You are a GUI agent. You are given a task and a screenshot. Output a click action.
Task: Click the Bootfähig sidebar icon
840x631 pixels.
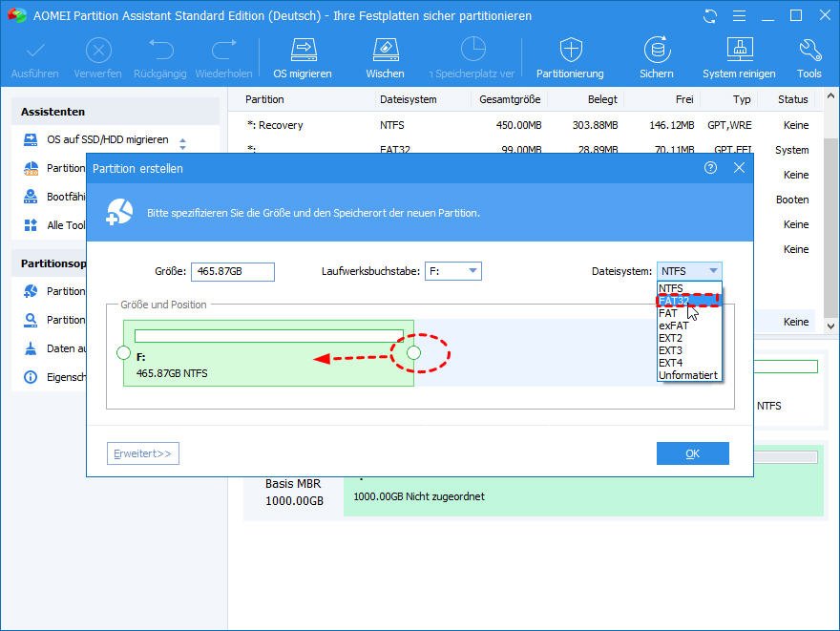31,197
